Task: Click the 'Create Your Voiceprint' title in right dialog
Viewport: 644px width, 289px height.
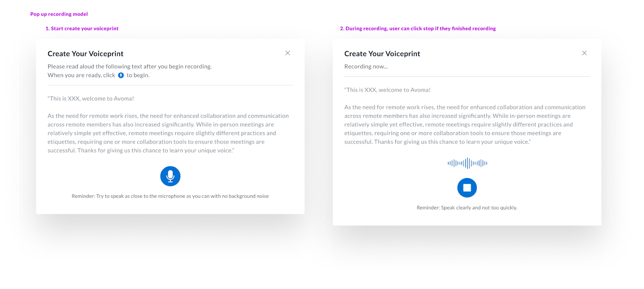Action: click(x=382, y=54)
